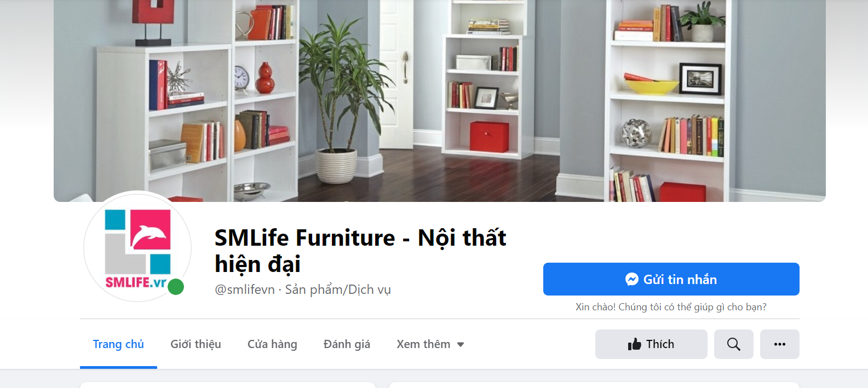
Task: Switch to the Trang chủ tab
Action: [x=118, y=344]
